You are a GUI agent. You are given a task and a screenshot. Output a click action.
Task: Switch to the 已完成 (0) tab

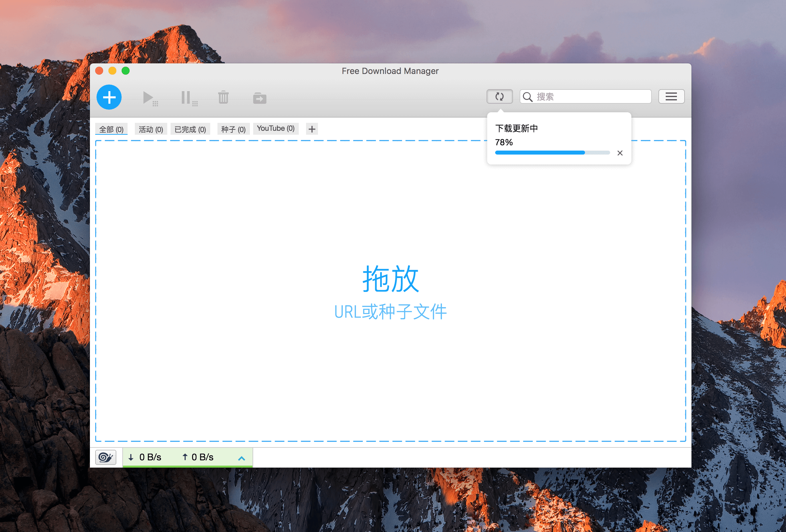click(190, 129)
